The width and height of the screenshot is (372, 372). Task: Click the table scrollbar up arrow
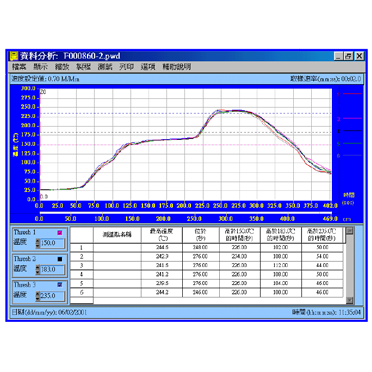[x=349, y=231]
